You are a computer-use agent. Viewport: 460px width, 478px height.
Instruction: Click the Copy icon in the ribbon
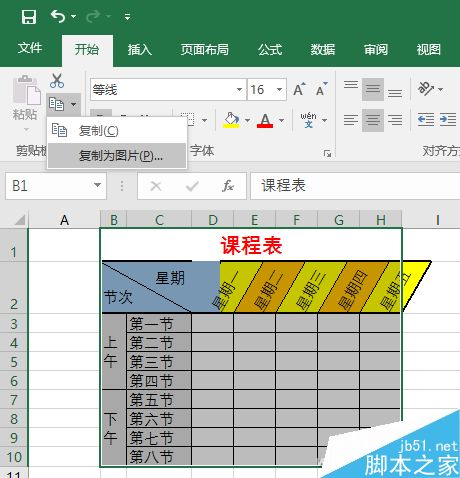tap(56, 104)
